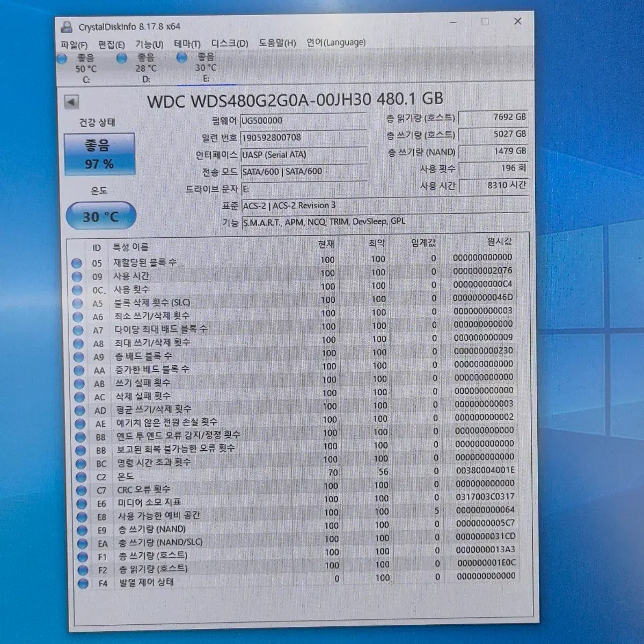The height and width of the screenshot is (644, 644).
Task: Click the status icon for attribute EA
Action: coord(83,544)
